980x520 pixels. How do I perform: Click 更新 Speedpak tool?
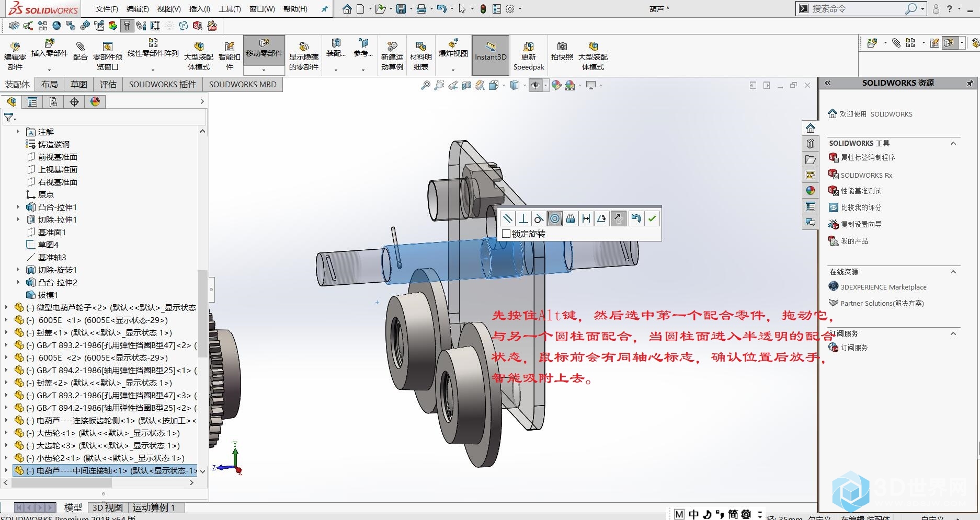point(529,56)
